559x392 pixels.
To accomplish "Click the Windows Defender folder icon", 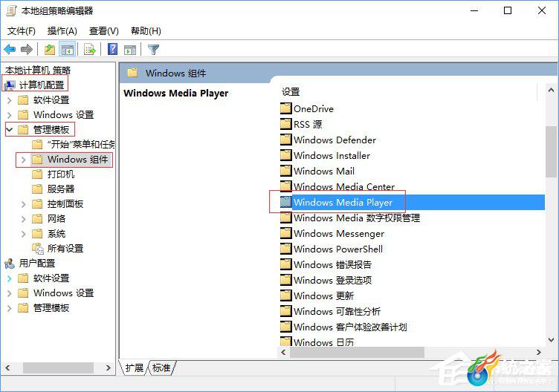I will point(286,140).
